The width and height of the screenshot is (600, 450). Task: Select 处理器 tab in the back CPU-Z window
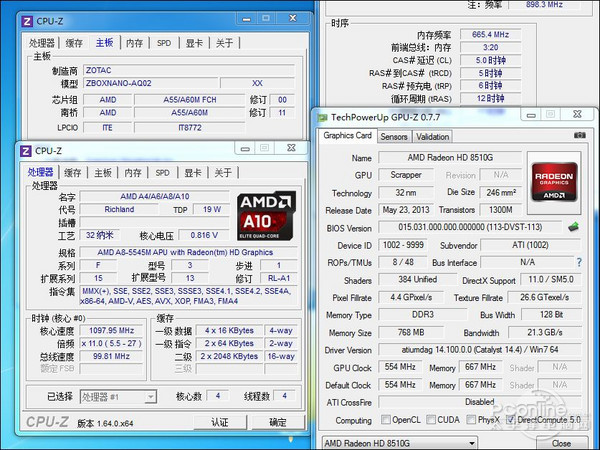click(42, 43)
